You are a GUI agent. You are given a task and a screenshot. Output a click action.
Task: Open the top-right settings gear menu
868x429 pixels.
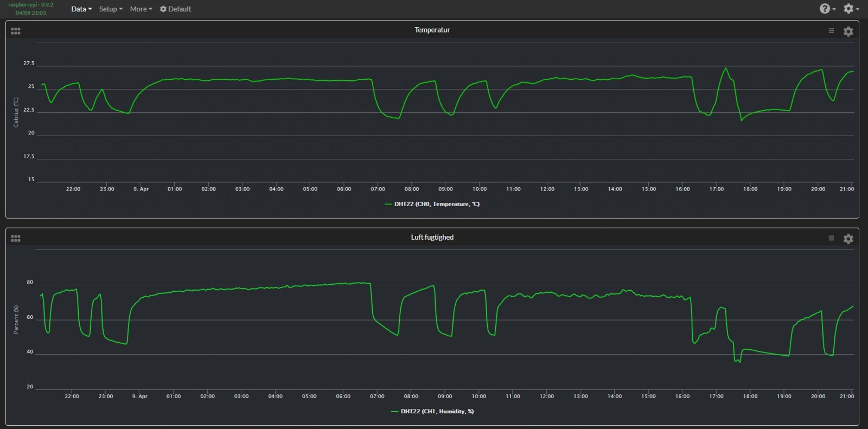(851, 9)
